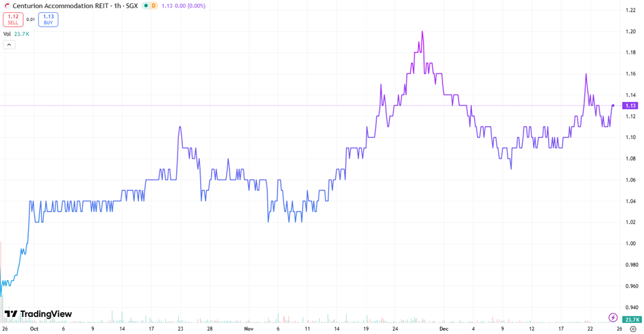Click the purple lightning go-to-realtime icon
Screen dimensions: 644x334
coord(612,317)
